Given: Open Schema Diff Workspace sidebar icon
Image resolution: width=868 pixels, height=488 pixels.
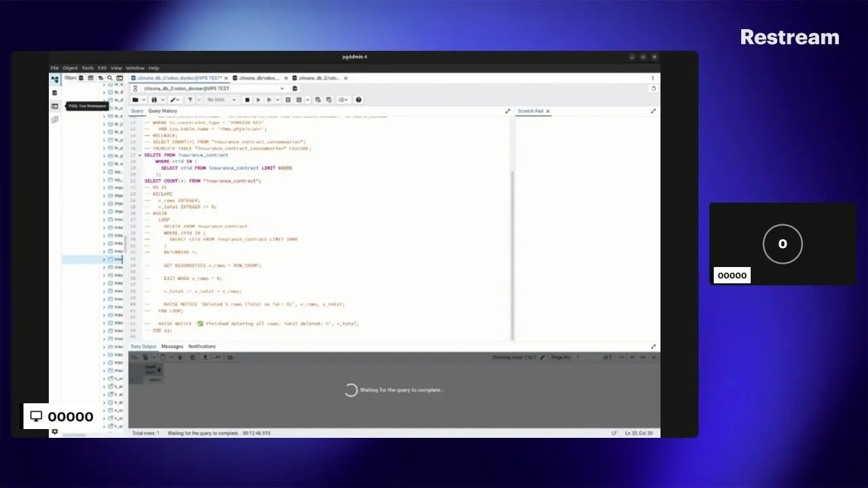Looking at the screenshot, I should [55, 119].
